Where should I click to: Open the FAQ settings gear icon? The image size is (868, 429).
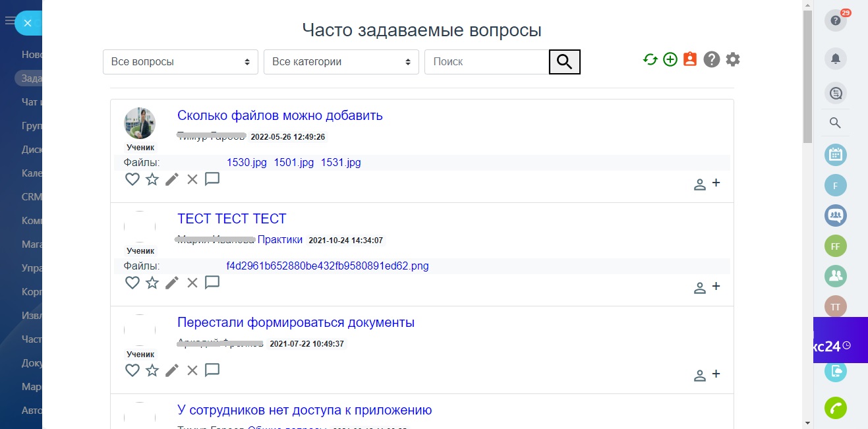[733, 59]
